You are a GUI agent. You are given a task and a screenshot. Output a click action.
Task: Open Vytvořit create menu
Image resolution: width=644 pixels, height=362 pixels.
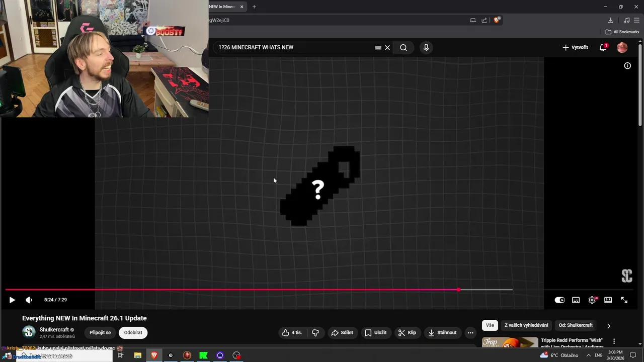pos(575,47)
